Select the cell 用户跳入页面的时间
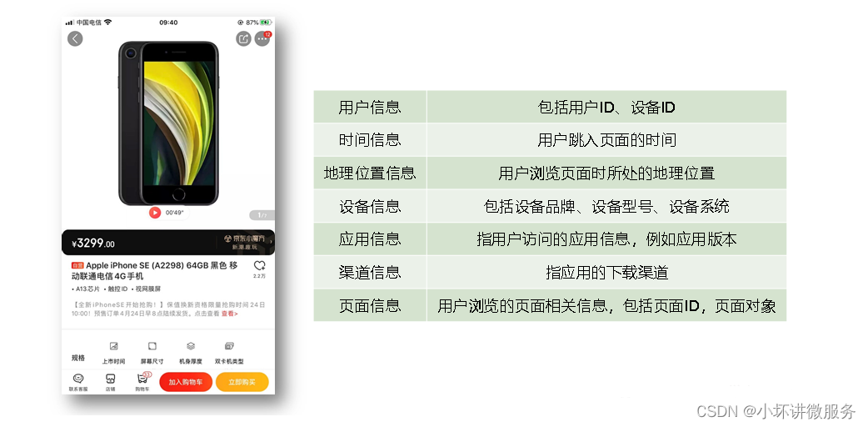 click(606, 140)
